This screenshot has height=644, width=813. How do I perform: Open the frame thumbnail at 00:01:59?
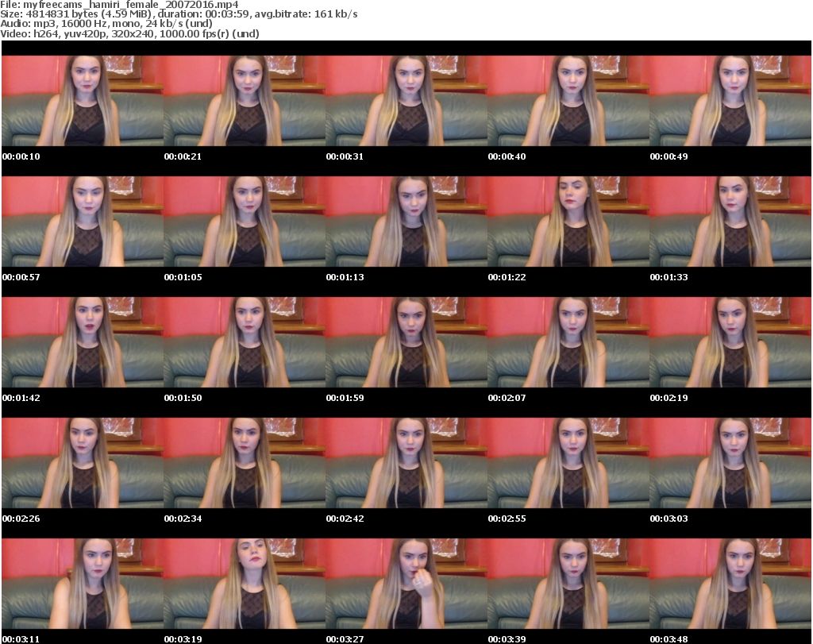[x=406, y=342]
